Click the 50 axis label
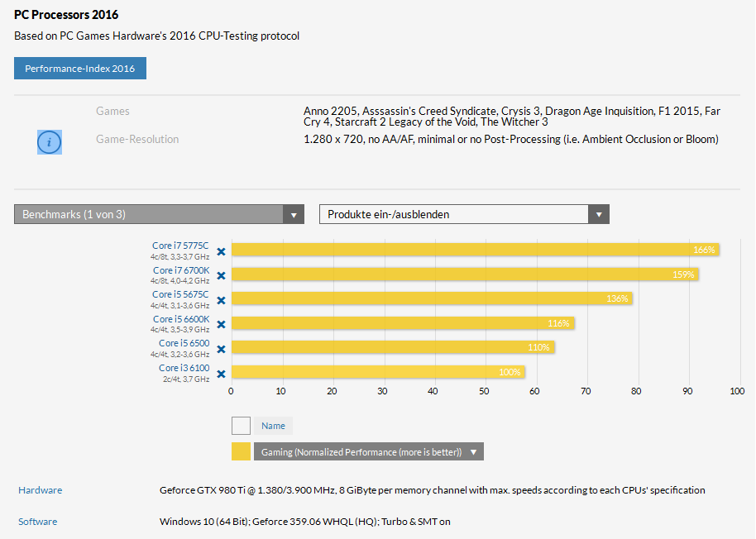The height and width of the screenshot is (539, 756). tap(484, 391)
